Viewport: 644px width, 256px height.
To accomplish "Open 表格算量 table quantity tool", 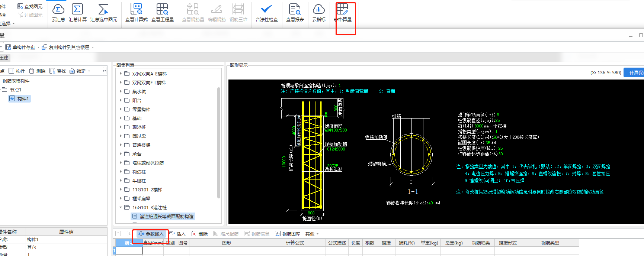I will click(342, 13).
